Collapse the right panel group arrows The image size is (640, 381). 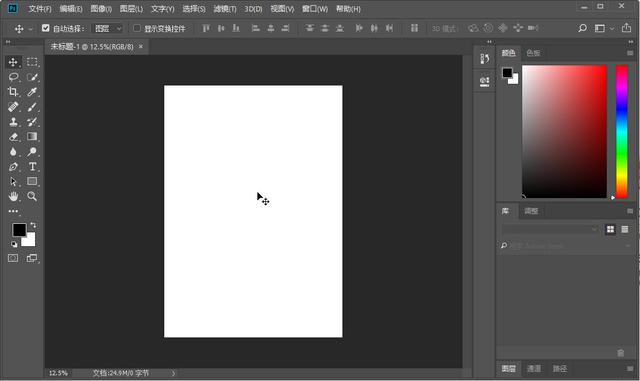coord(631,42)
